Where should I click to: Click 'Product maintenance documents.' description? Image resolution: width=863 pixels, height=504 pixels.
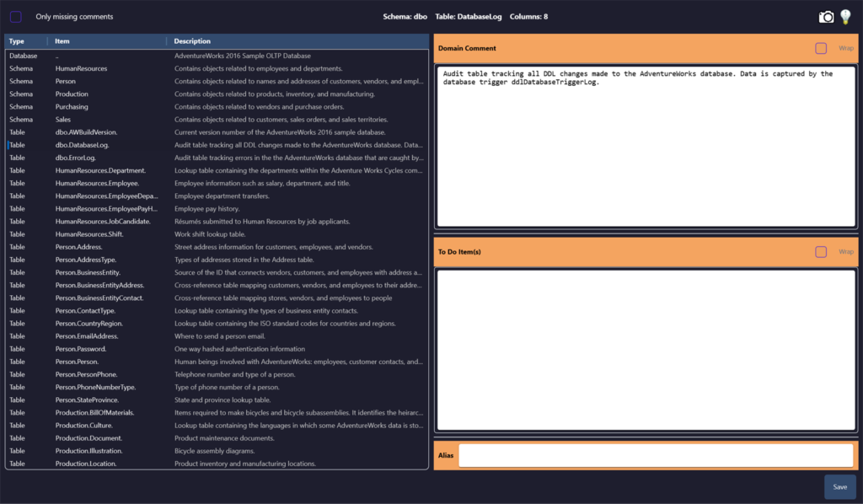tap(224, 438)
